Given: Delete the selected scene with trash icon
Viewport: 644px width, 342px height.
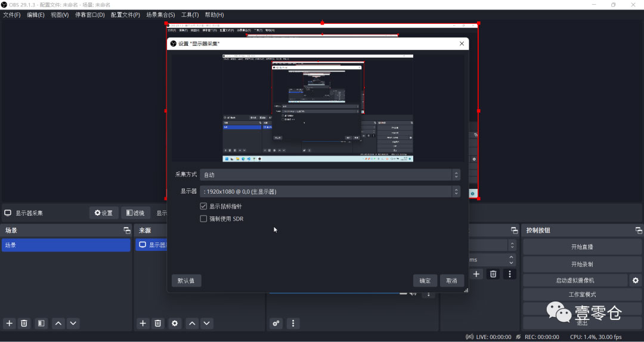Looking at the screenshot, I should (x=24, y=323).
